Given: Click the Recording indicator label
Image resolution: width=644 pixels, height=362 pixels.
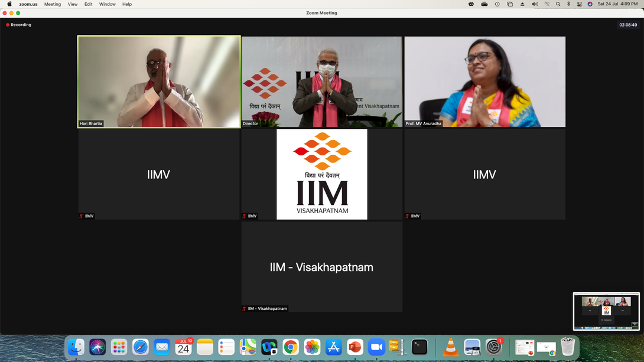Looking at the screenshot, I should pyautogui.click(x=21, y=25).
